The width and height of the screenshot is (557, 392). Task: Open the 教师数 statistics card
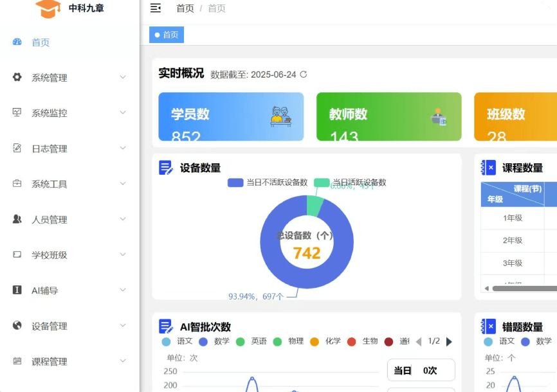tap(388, 116)
